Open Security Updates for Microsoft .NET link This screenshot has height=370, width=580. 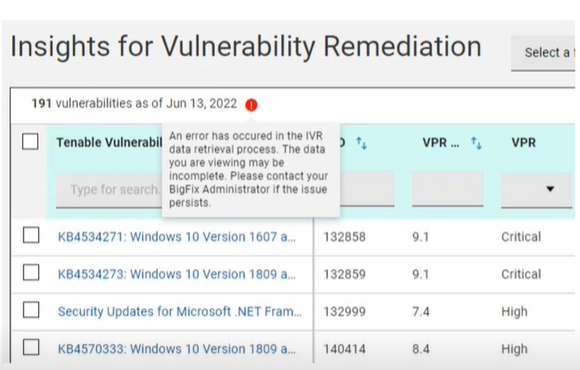pos(180,312)
